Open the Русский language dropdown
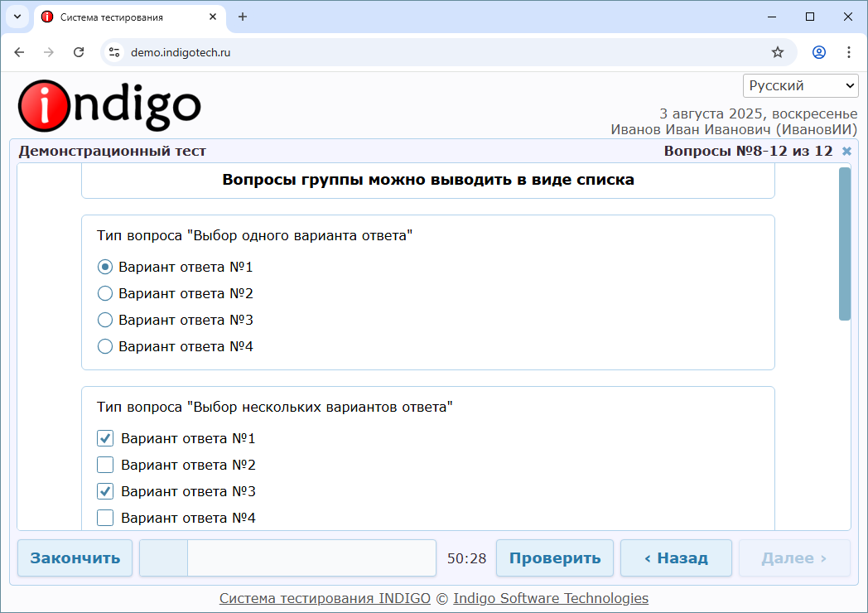This screenshot has height=613, width=868. pyautogui.click(x=800, y=86)
